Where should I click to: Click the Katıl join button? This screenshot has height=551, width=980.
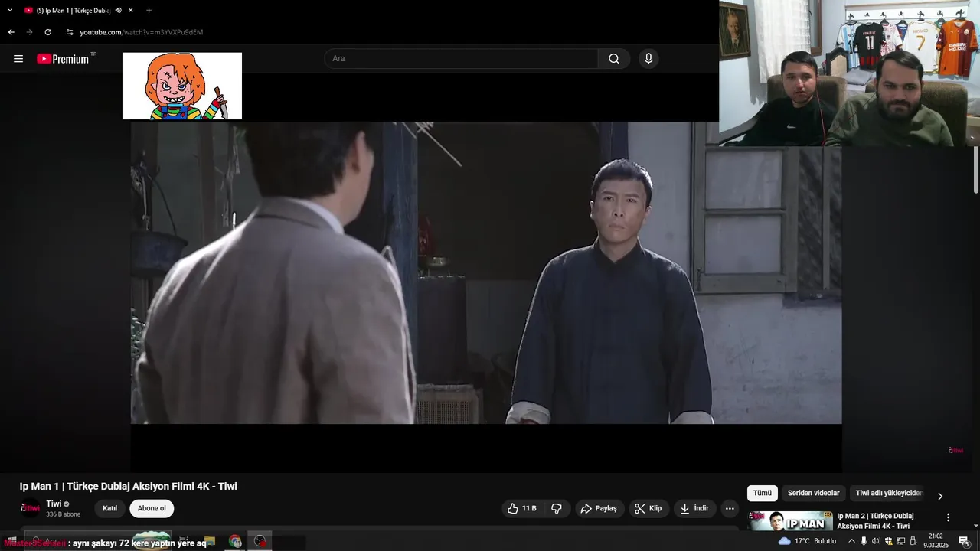click(x=109, y=508)
